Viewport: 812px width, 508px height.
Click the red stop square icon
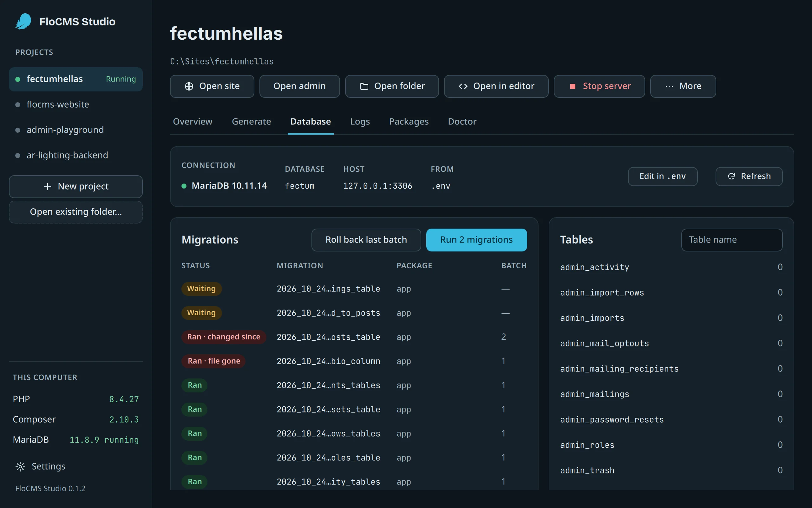pyautogui.click(x=573, y=86)
